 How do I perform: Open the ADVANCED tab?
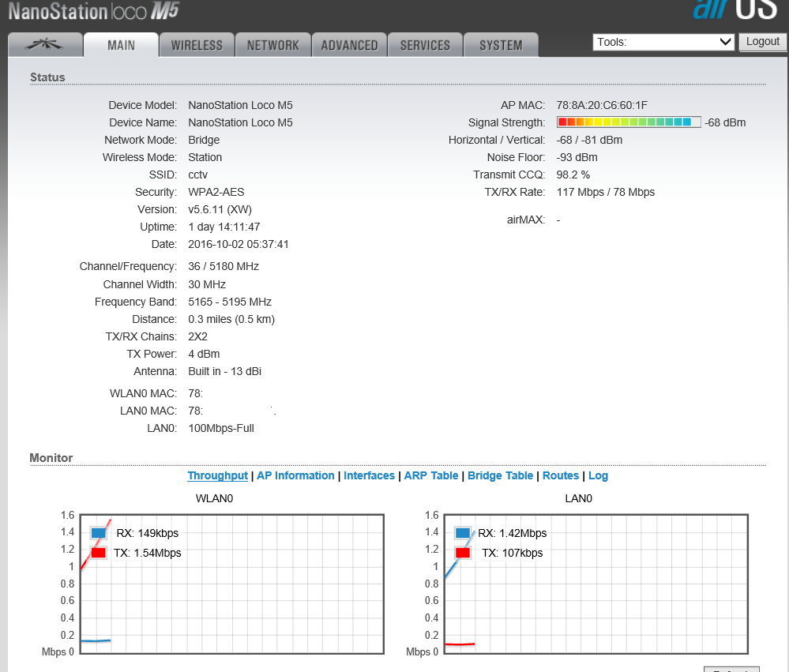point(349,45)
